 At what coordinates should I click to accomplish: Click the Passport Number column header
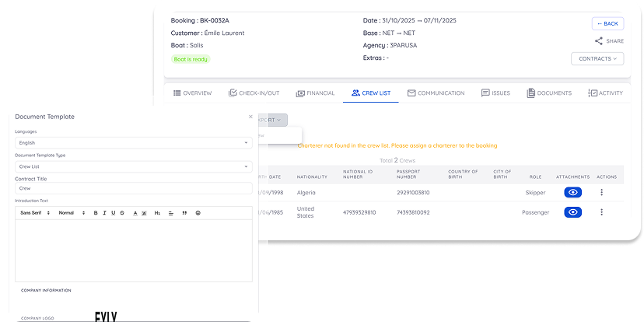[407, 174]
